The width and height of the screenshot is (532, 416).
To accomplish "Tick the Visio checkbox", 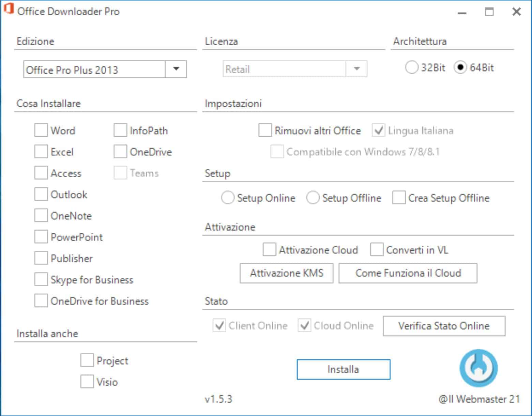I will click(87, 382).
